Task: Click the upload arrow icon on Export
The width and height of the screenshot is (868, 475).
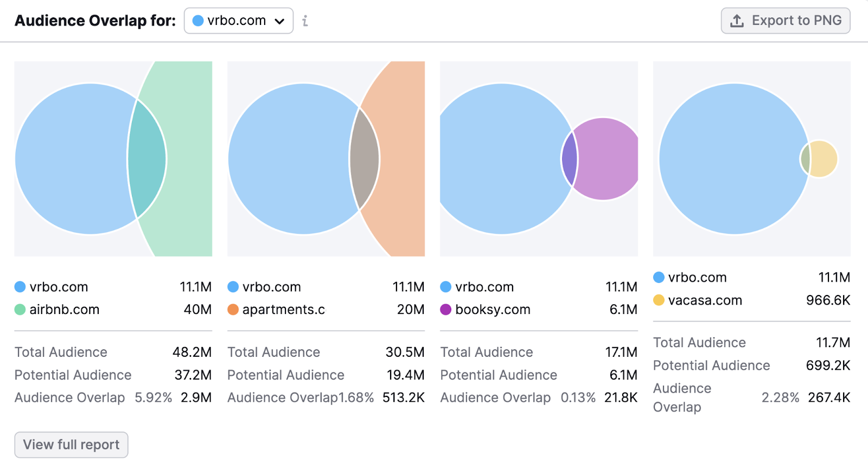Action: click(x=737, y=21)
